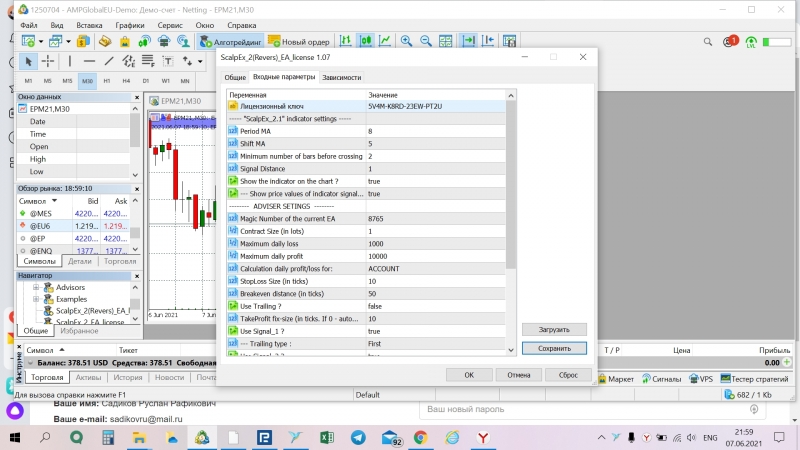Save chart template toolbar icon
Image resolution: width=800 pixels, height=450 pixels.
point(509,41)
